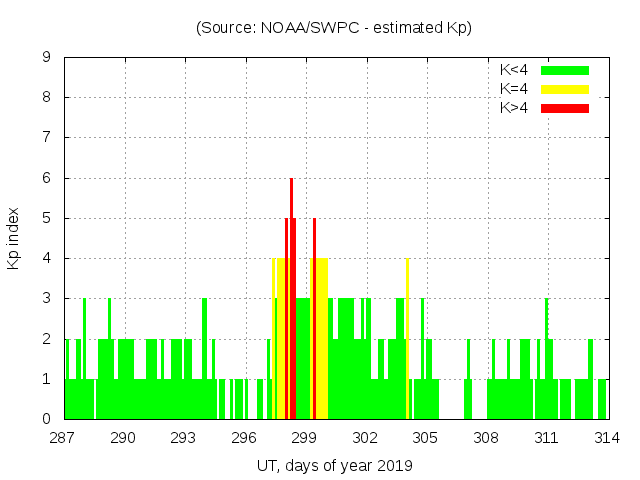Select the y-axis tick label 0
This screenshot has width=640, height=480.
[46, 419]
